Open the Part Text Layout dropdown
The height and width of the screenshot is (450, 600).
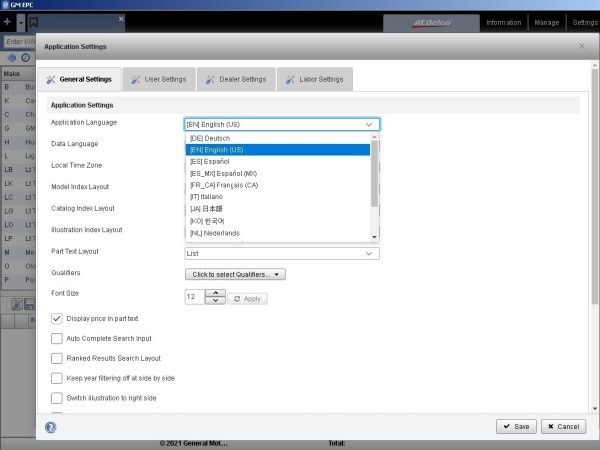pos(282,253)
